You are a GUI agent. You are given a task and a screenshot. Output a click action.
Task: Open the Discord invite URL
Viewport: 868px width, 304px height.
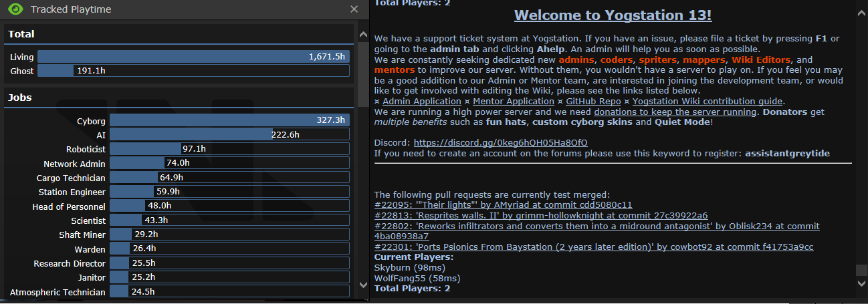click(x=501, y=143)
